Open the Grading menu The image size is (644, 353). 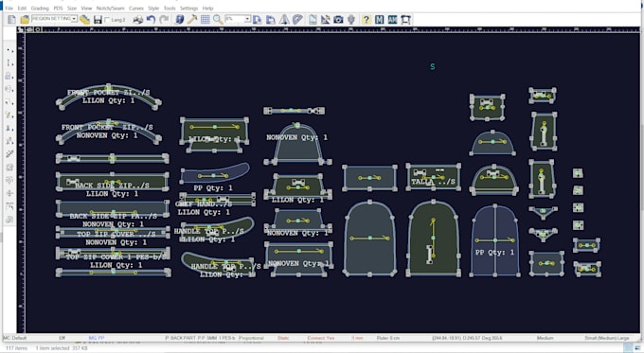tap(40, 9)
